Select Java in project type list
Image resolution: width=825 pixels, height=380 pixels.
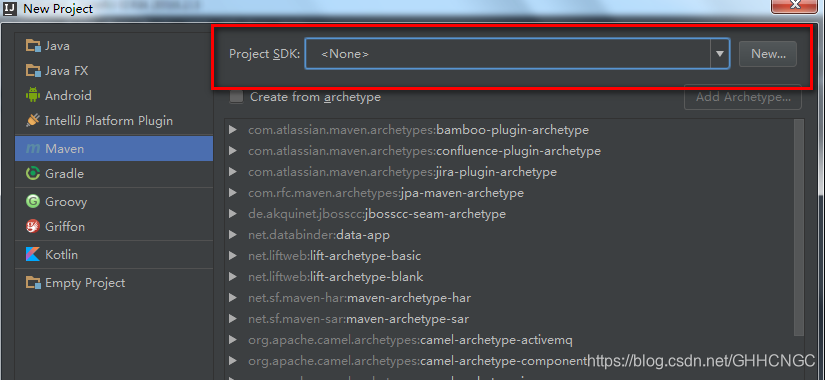pos(114,46)
